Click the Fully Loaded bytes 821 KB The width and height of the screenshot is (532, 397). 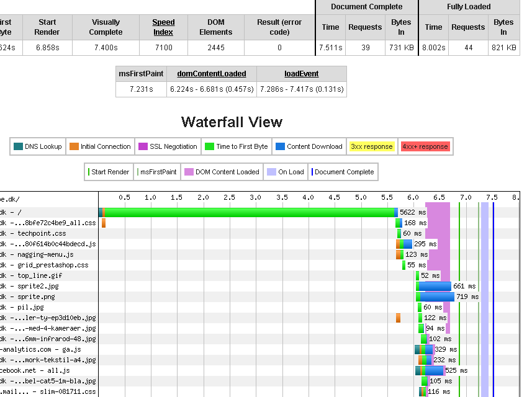pos(504,48)
